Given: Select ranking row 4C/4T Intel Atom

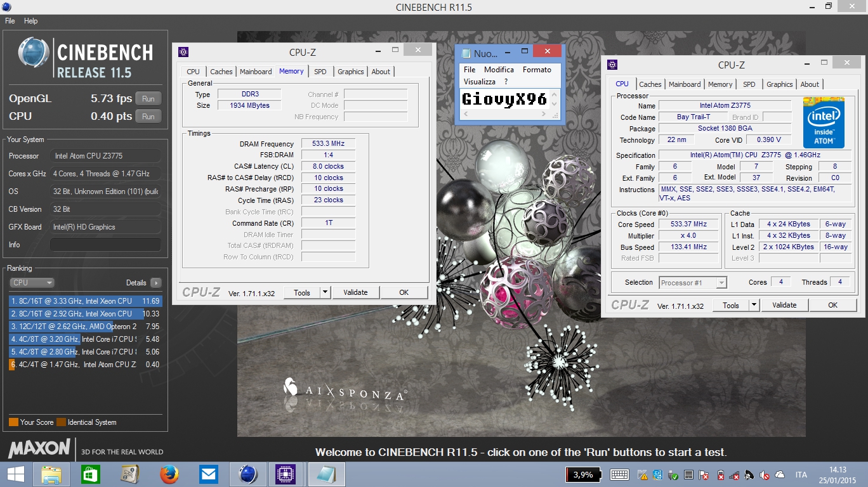Looking at the screenshot, I should pyautogui.click(x=86, y=365).
